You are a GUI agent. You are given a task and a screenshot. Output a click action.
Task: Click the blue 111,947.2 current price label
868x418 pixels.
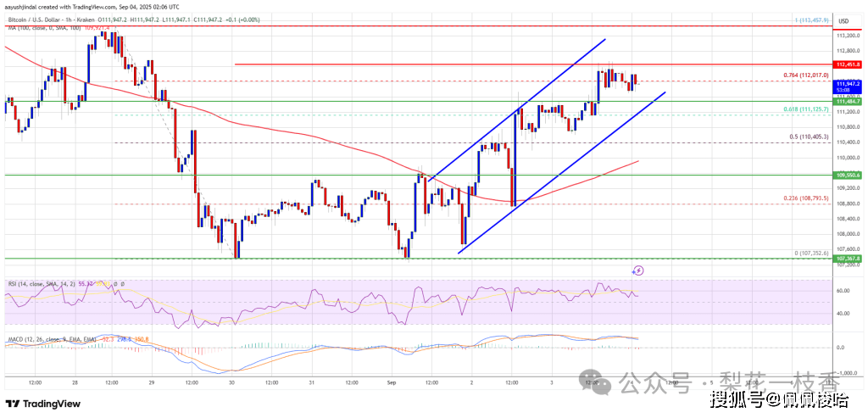point(848,86)
